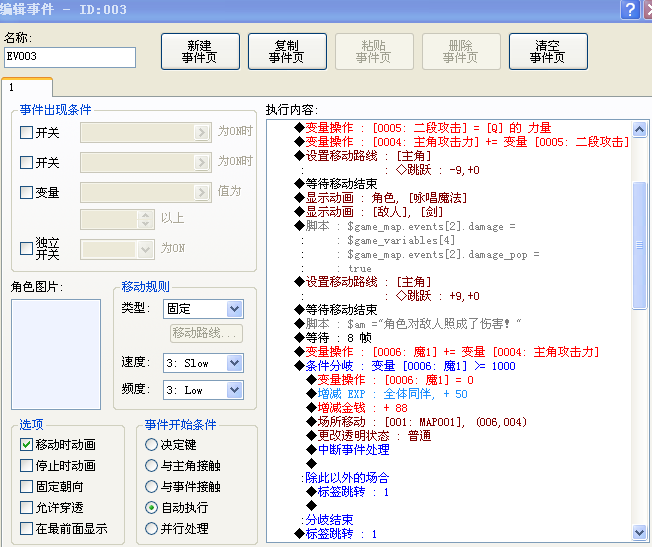Check the 允许穿透 option
Screen dimensions: 652x547
click(x=26, y=507)
